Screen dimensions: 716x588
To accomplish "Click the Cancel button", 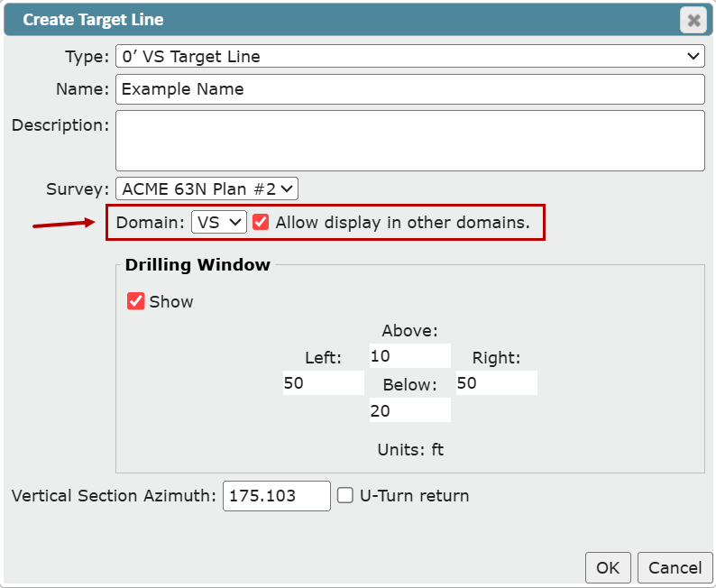I will point(675,567).
